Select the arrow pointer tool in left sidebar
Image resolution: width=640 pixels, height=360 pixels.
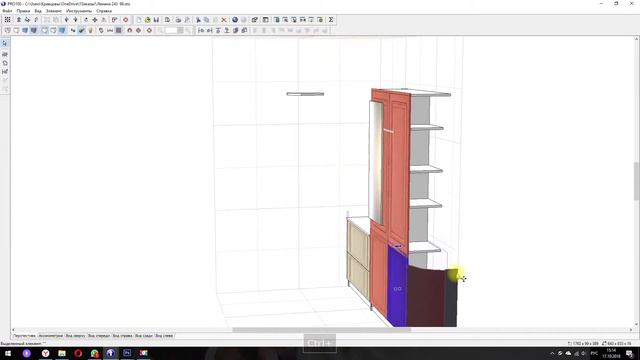[5, 43]
